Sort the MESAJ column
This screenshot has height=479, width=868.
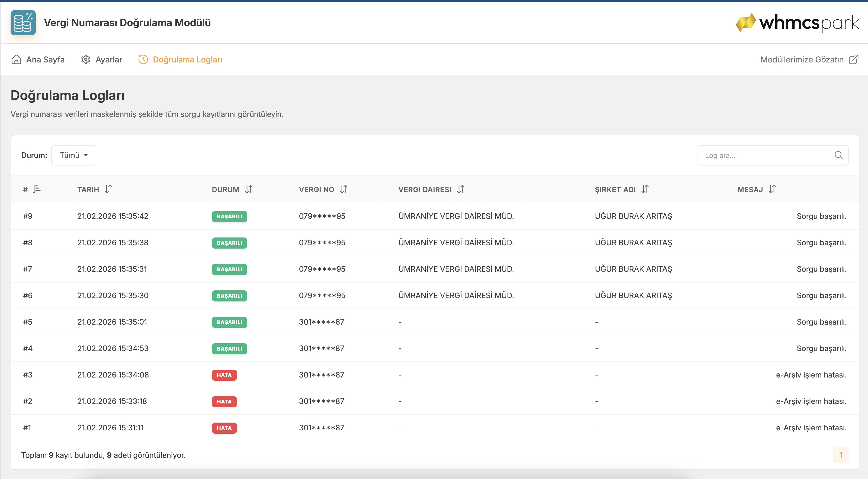coord(772,189)
